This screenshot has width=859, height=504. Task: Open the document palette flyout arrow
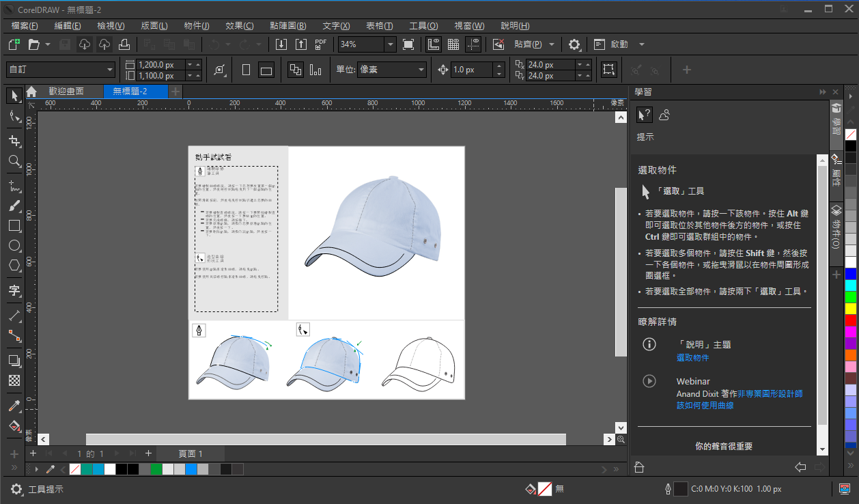36,469
